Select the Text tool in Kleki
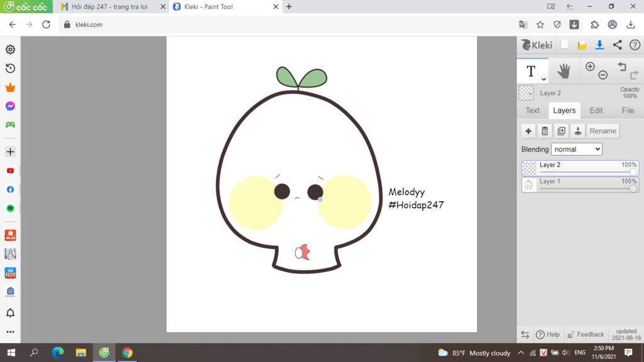 pos(531,71)
